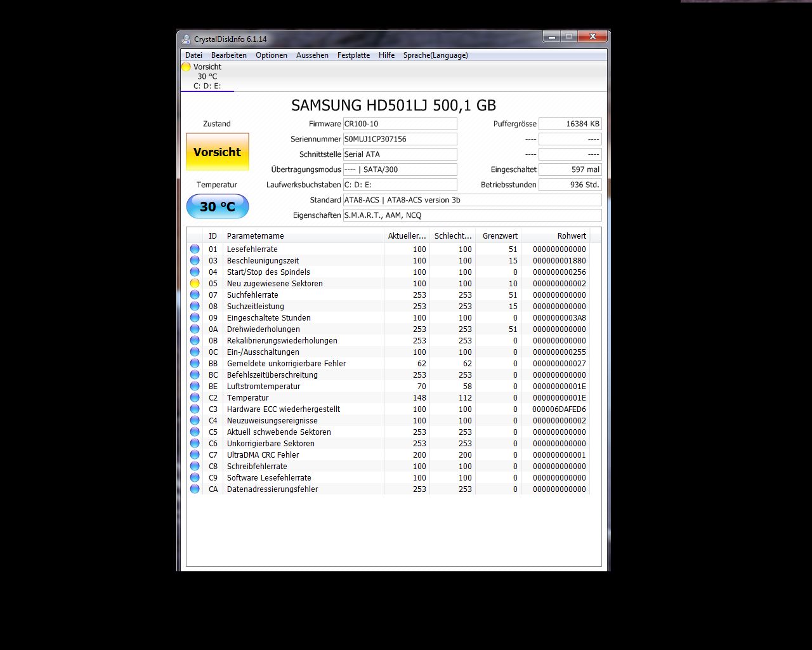Viewport: 812px width, 650px height.
Task: Click the Puffergrösse value 16384 KB
Action: coord(570,124)
